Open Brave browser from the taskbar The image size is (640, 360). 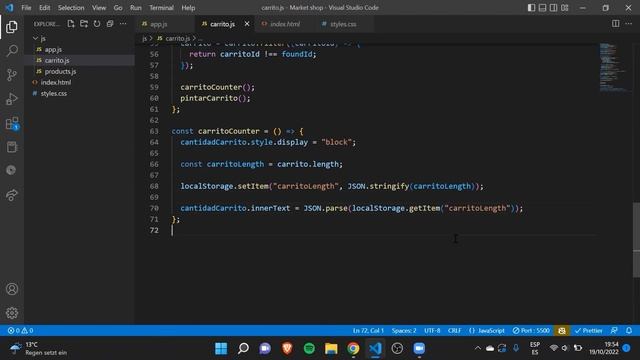(x=287, y=349)
